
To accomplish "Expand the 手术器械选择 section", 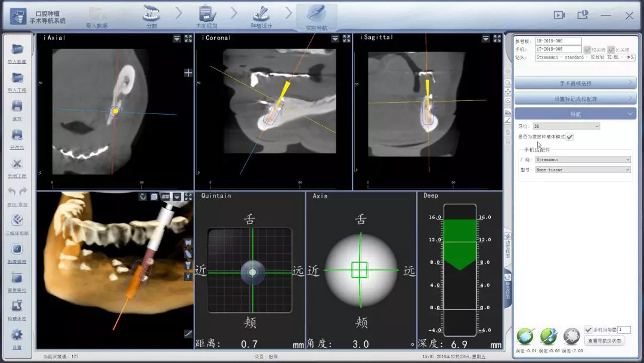I will (575, 83).
